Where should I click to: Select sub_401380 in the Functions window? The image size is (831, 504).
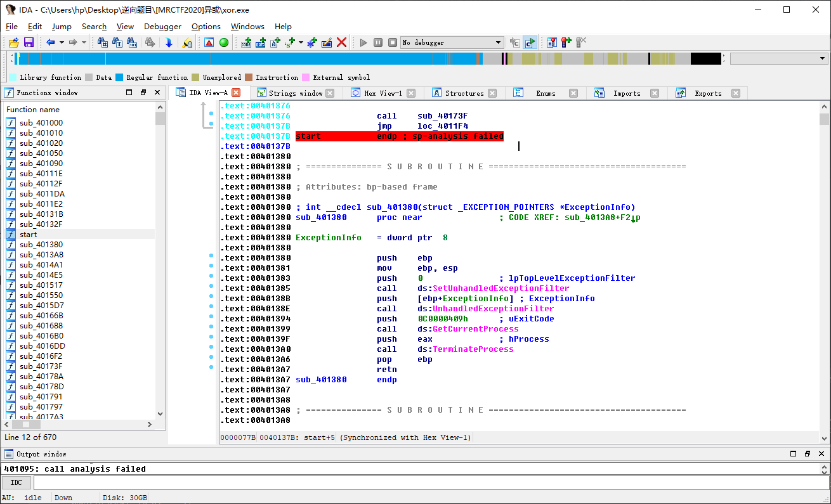(41, 245)
